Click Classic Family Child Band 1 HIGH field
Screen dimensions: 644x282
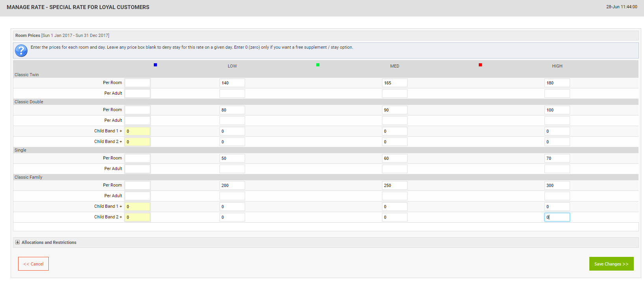(557, 207)
